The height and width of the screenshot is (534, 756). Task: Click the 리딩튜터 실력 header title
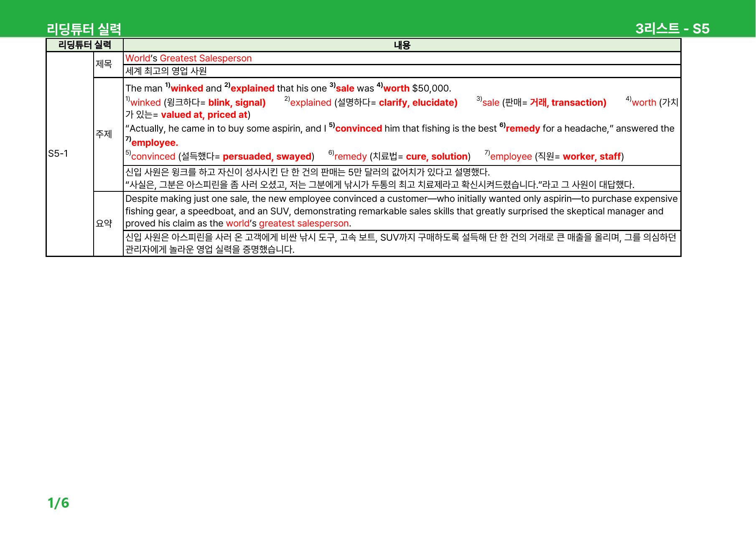[84, 29]
